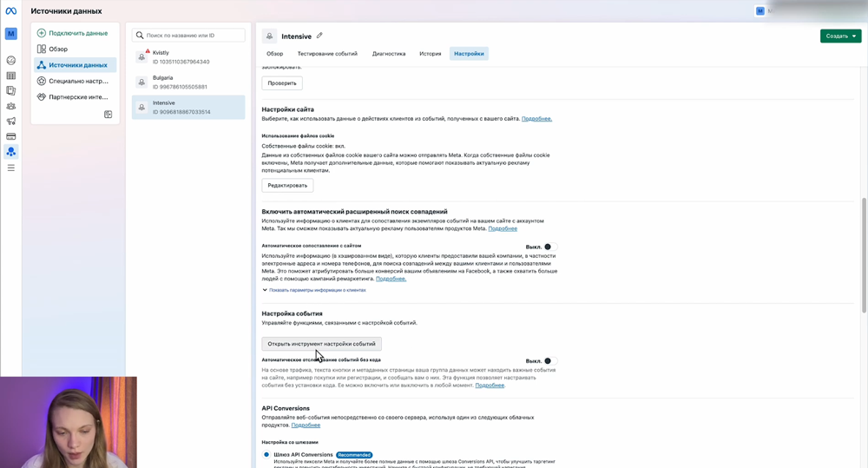Click the audiences people icon in sidebar

point(11,106)
